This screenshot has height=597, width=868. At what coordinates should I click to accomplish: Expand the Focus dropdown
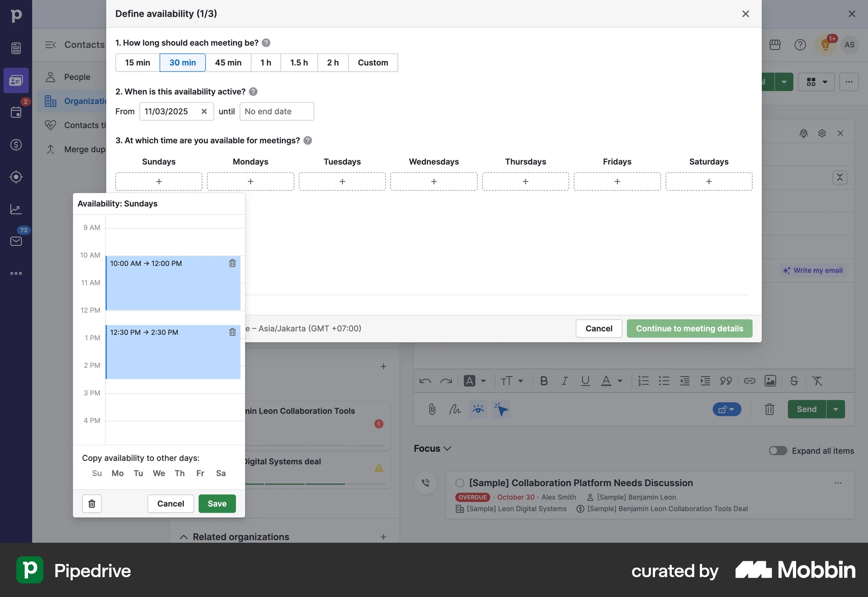(x=447, y=449)
